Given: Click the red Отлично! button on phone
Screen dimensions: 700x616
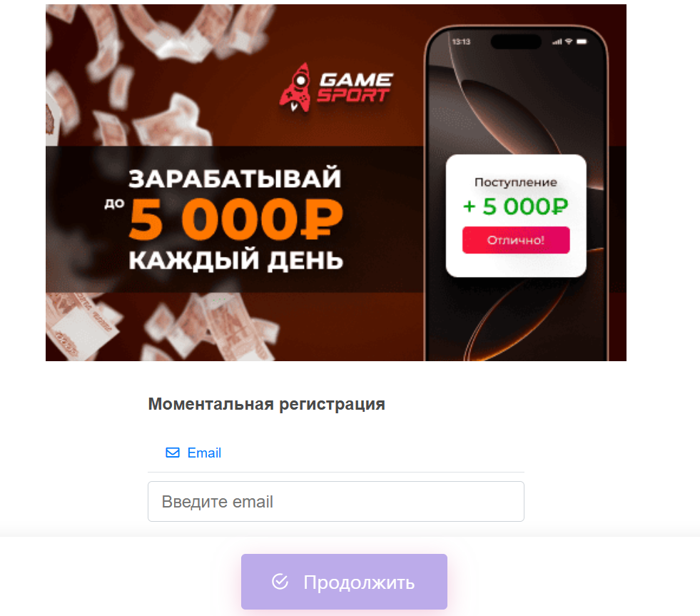Looking at the screenshot, I should (516, 240).
